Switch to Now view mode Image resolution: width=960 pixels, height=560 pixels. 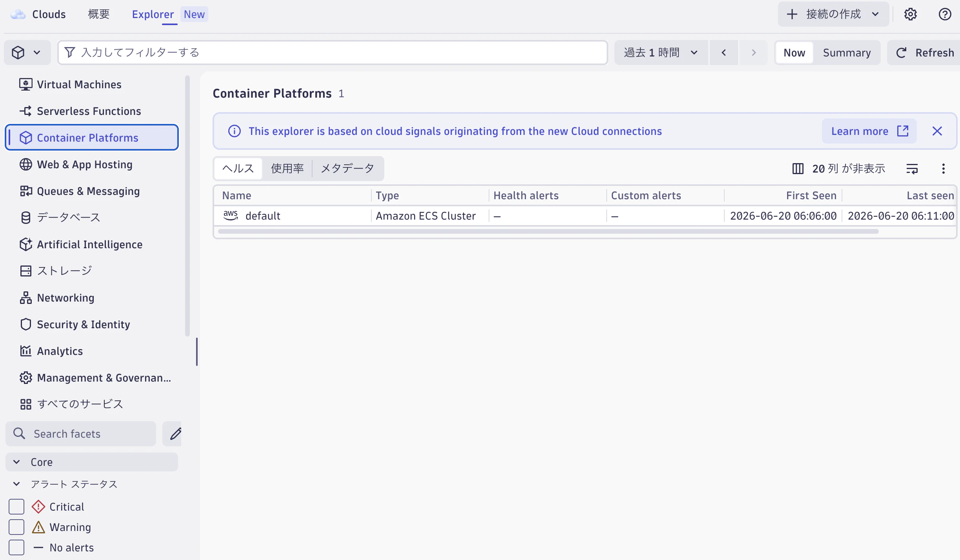coord(795,53)
